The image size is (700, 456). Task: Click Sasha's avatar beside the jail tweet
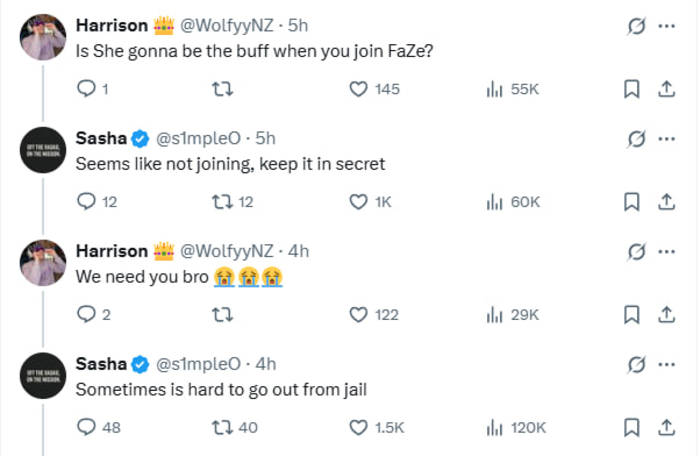(x=44, y=376)
